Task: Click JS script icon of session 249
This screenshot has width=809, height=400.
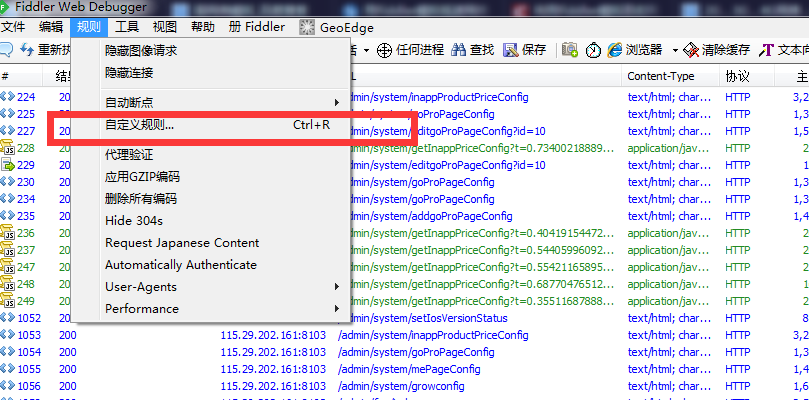Action: pyautogui.click(x=7, y=300)
